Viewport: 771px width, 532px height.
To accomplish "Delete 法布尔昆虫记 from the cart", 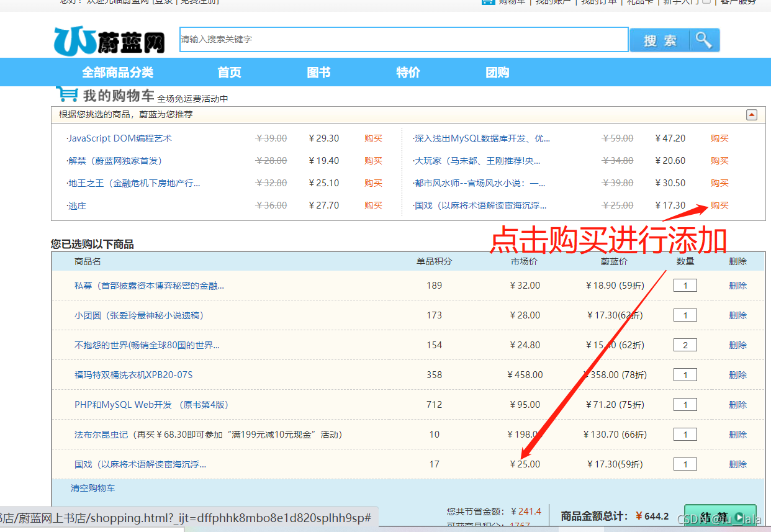I will 737,435.
